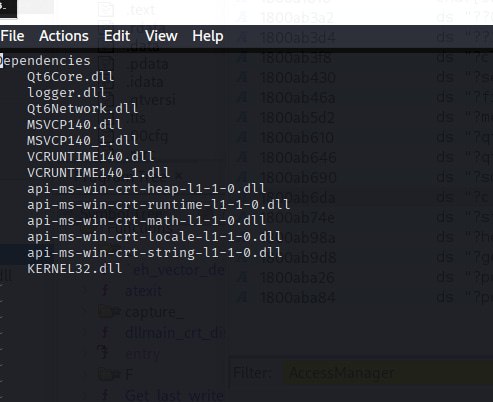Click api-ms-win-crt-locale-l1-1-0.dll text
Image resolution: width=493 pixels, height=402 pixels.
click(155, 237)
